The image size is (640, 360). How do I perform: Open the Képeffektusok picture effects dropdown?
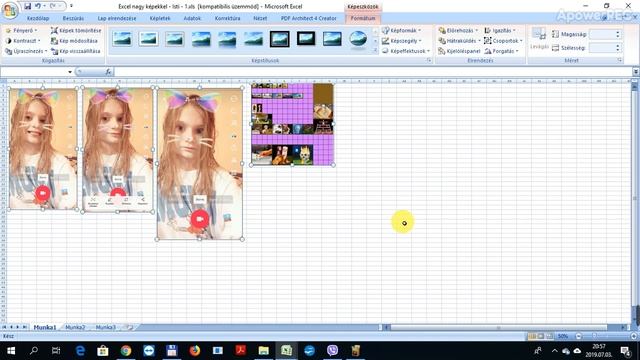tap(406, 51)
